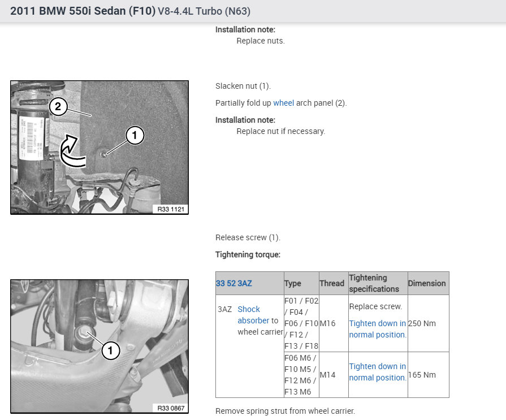Select the 'Release screw (1).' instruction text

pyautogui.click(x=248, y=237)
